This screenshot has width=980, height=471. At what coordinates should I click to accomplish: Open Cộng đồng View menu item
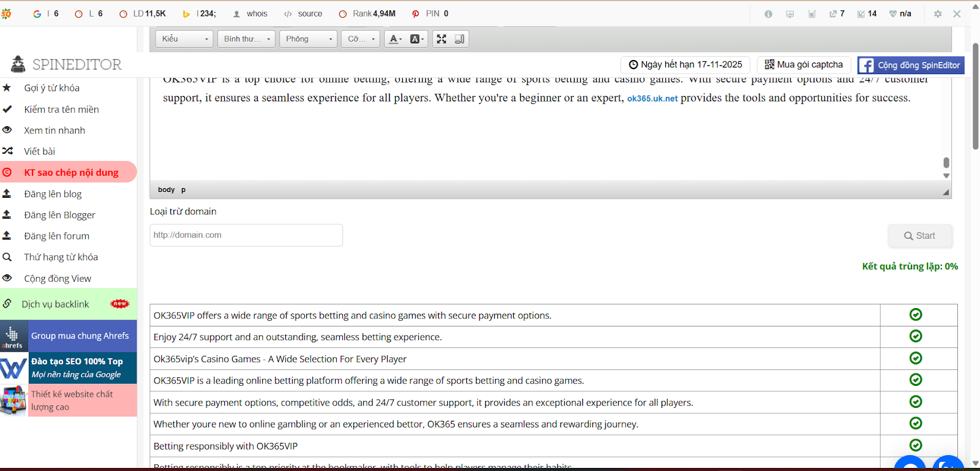pos(58,279)
